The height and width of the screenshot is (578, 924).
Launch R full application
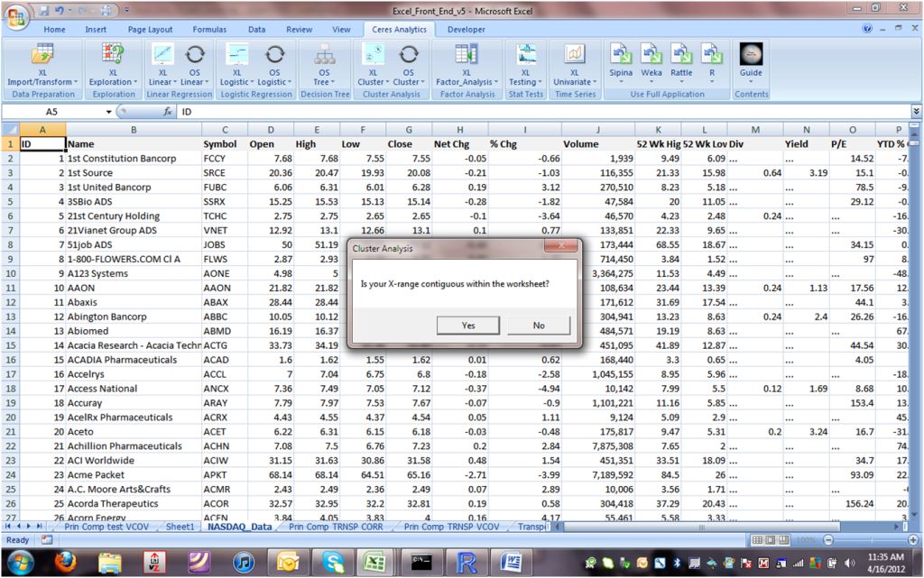pyautogui.click(x=712, y=62)
